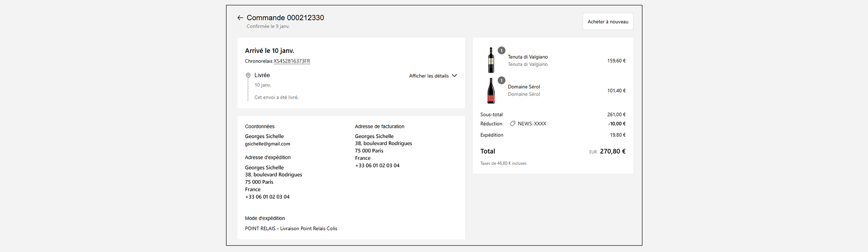Click the phone number under Adresse d'expédition
The height and width of the screenshot is (252, 868).
point(267,197)
